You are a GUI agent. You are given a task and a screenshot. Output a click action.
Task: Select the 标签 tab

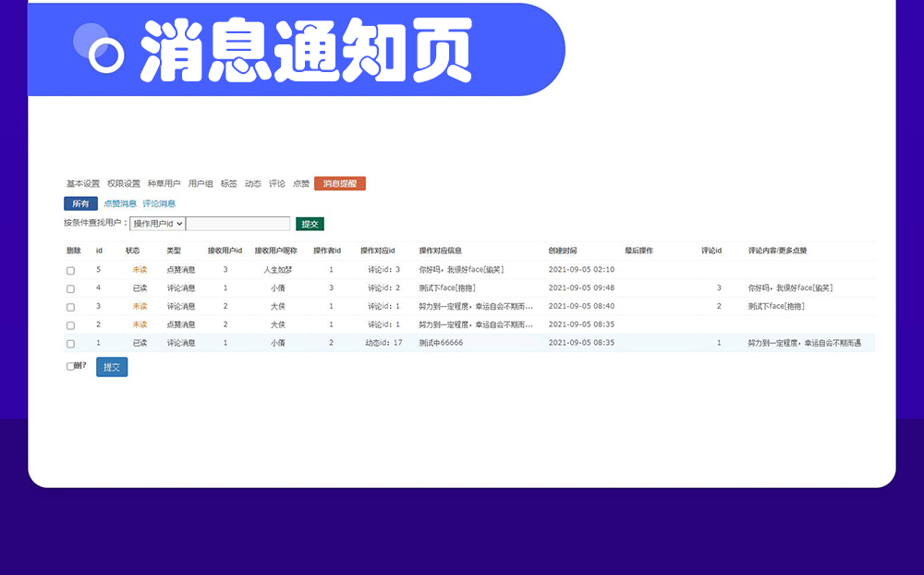pyautogui.click(x=228, y=184)
